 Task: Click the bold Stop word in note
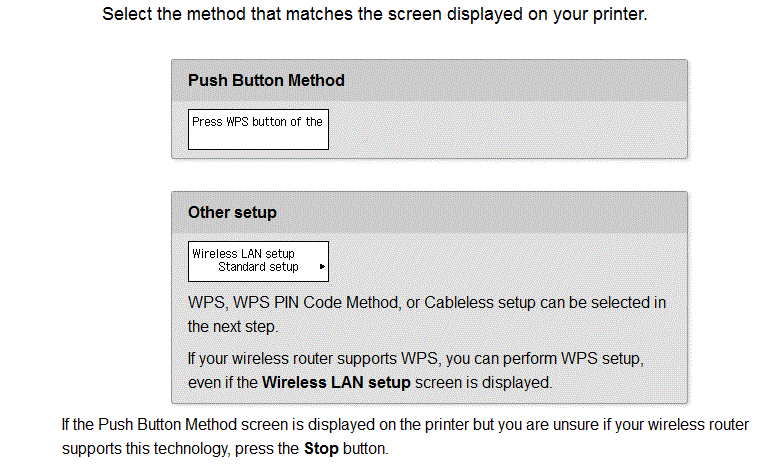coord(321,448)
